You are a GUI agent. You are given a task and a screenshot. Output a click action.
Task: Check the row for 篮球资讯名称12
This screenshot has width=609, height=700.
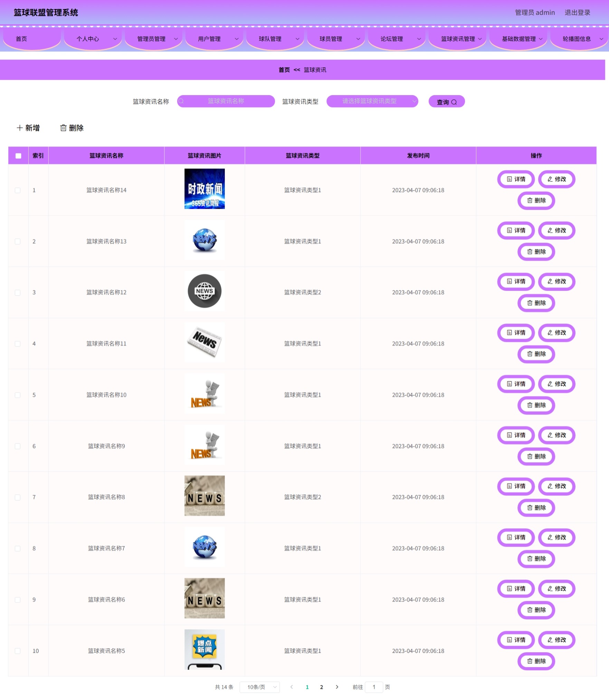(18, 293)
